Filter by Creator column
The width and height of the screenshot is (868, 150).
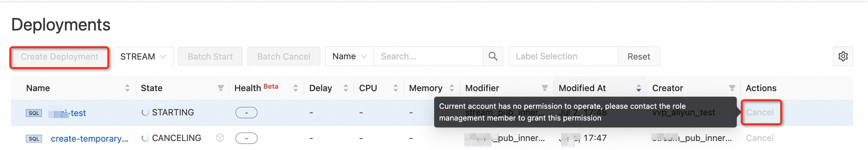click(x=732, y=88)
